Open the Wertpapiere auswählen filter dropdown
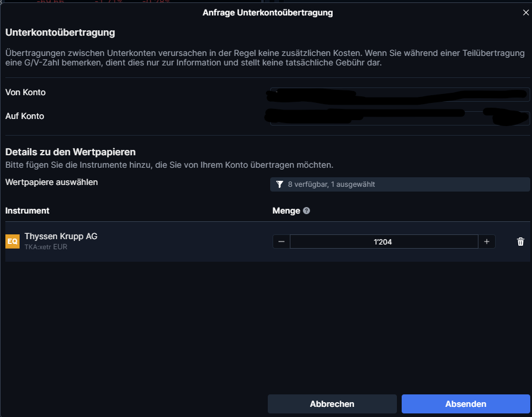The image size is (532, 417). point(400,184)
